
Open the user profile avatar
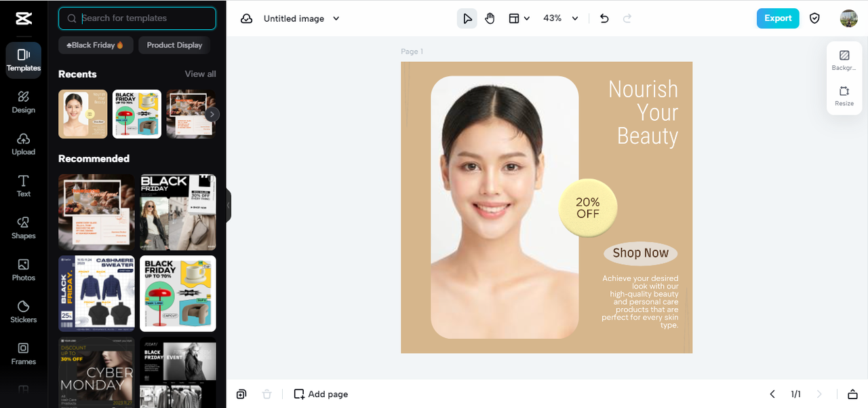(x=848, y=18)
